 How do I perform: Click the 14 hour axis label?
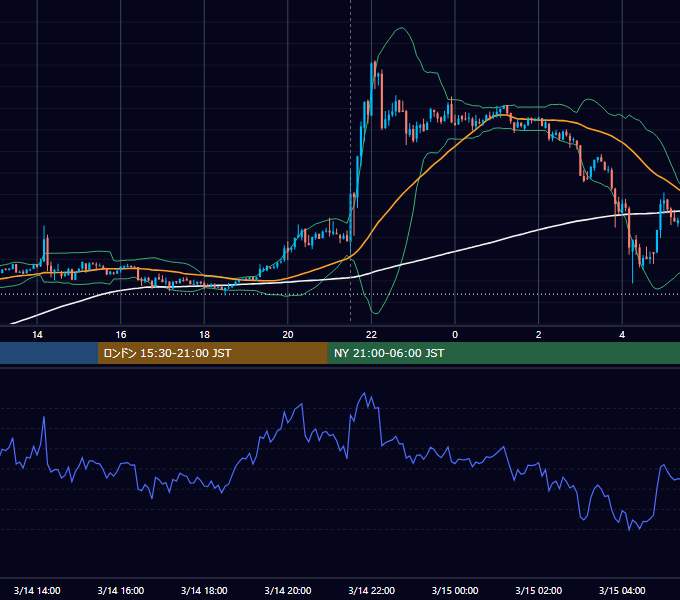point(37,335)
